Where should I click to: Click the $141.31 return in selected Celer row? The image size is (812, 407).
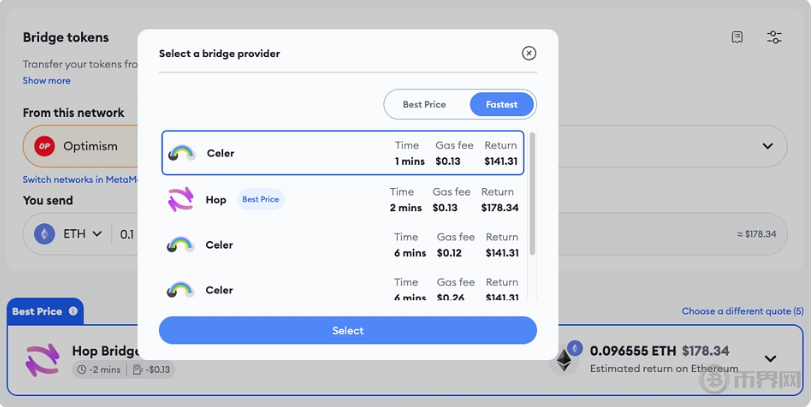(x=501, y=161)
